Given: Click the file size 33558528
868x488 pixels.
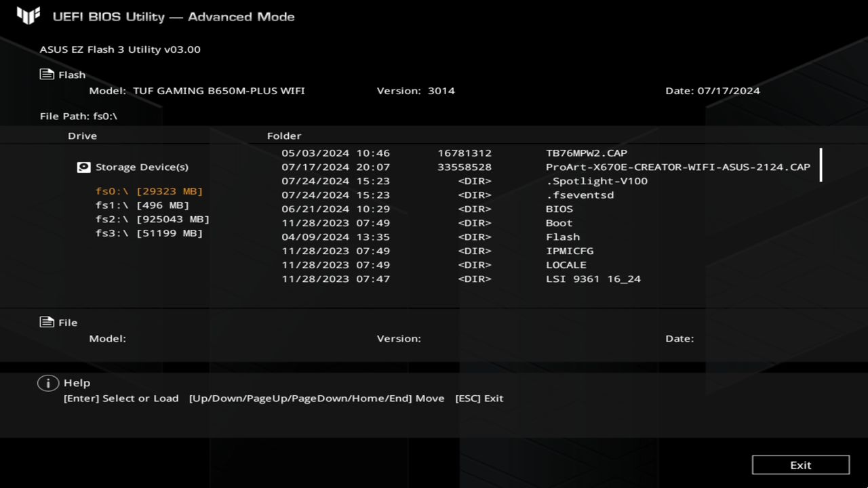Looking at the screenshot, I should 465,167.
